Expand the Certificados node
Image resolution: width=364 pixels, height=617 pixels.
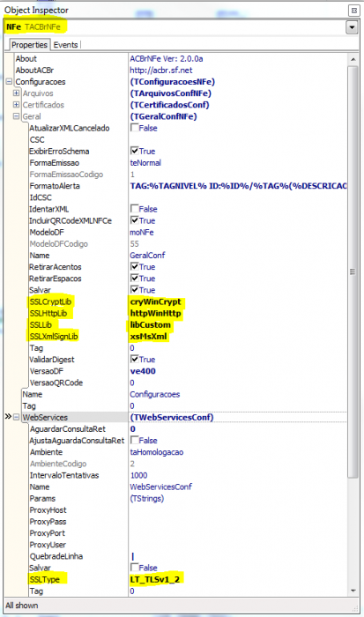point(16,105)
